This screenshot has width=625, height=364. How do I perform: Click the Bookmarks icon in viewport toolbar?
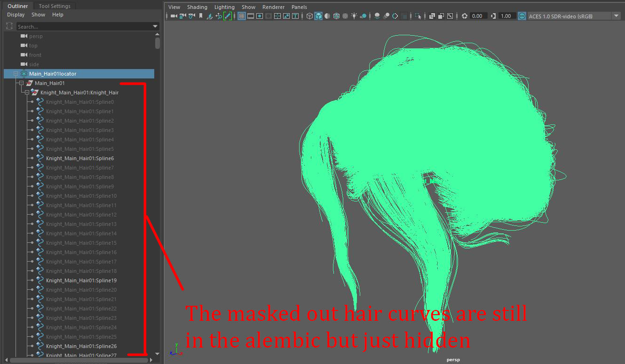[x=201, y=16]
